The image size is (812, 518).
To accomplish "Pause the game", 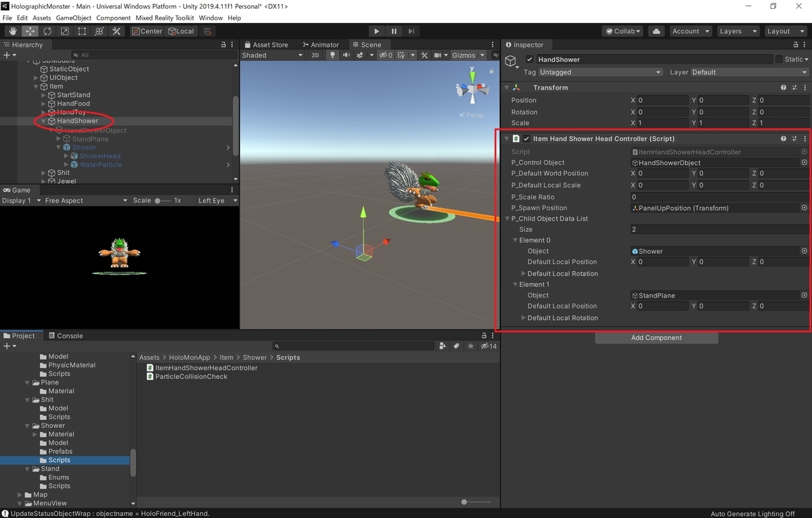I will [394, 31].
